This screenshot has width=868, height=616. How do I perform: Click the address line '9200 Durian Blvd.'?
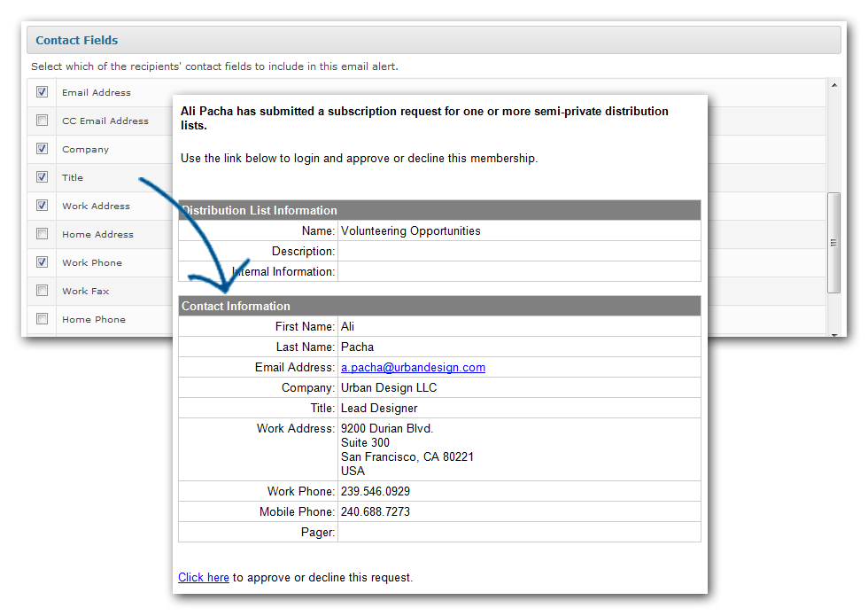[x=387, y=428]
